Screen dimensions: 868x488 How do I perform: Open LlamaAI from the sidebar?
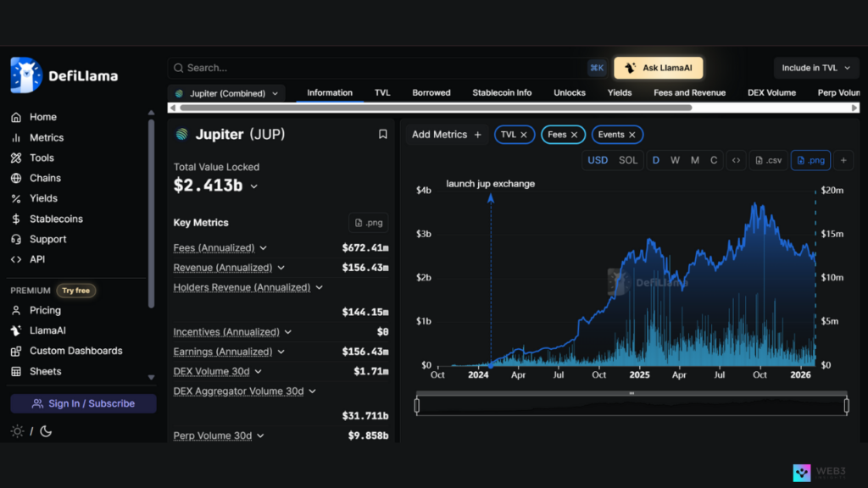click(x=47, y=330)
